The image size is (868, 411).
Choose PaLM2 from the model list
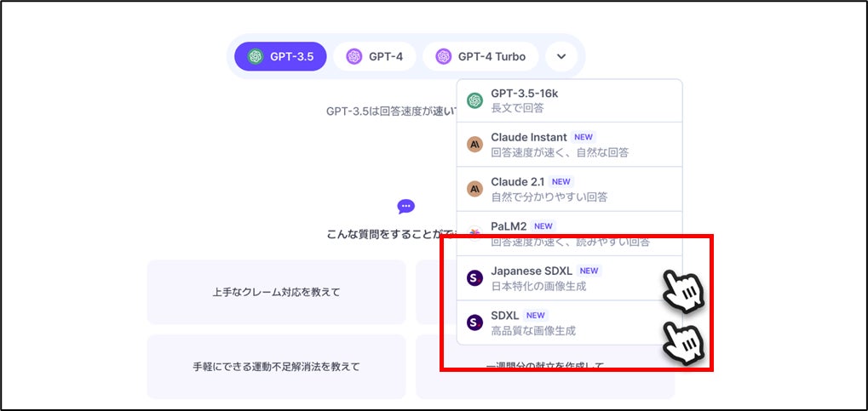tap(570, 233)
